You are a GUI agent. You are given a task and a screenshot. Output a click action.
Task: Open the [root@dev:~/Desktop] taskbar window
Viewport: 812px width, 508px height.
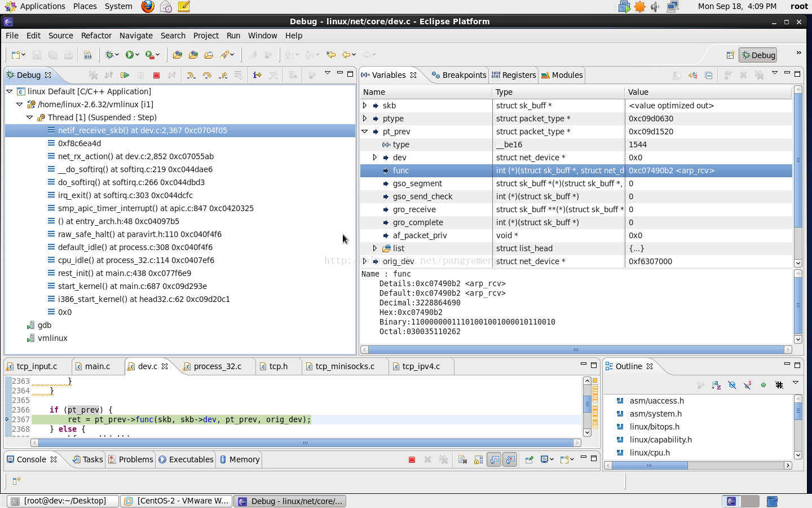tap(63, 501)
